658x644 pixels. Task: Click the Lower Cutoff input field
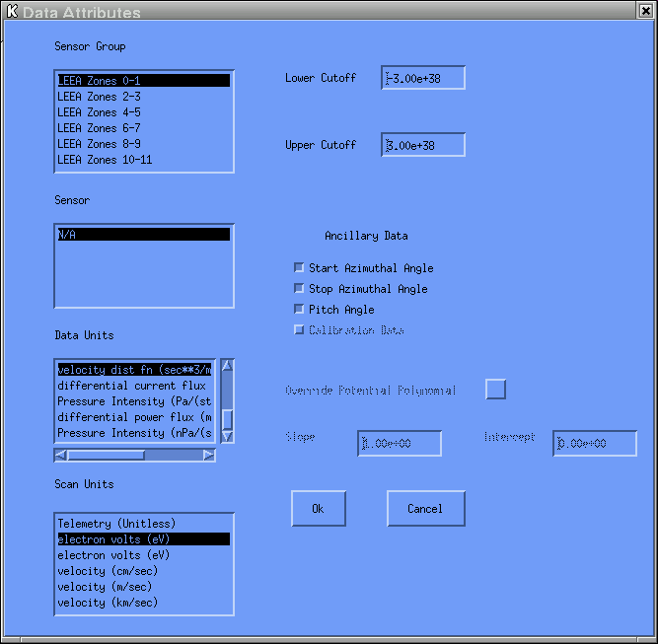(423, 78)
